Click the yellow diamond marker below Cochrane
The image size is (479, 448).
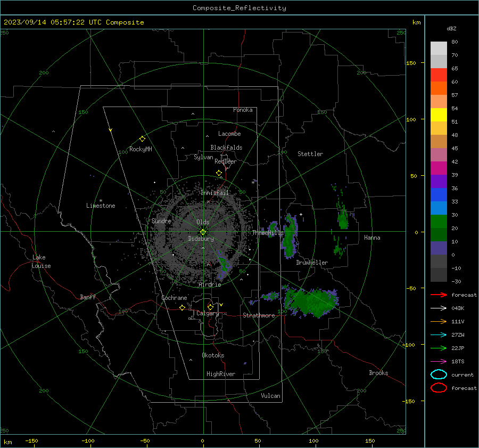pyautogui.click(x=183, y=307)
